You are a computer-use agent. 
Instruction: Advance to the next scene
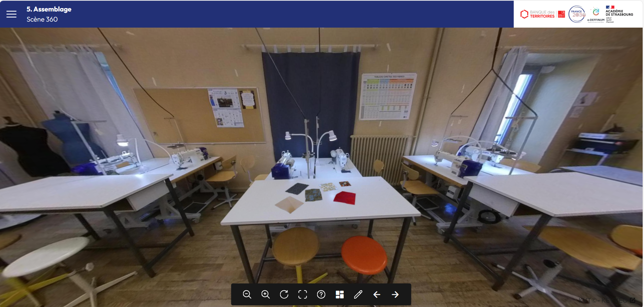click(x=395, y=295)
